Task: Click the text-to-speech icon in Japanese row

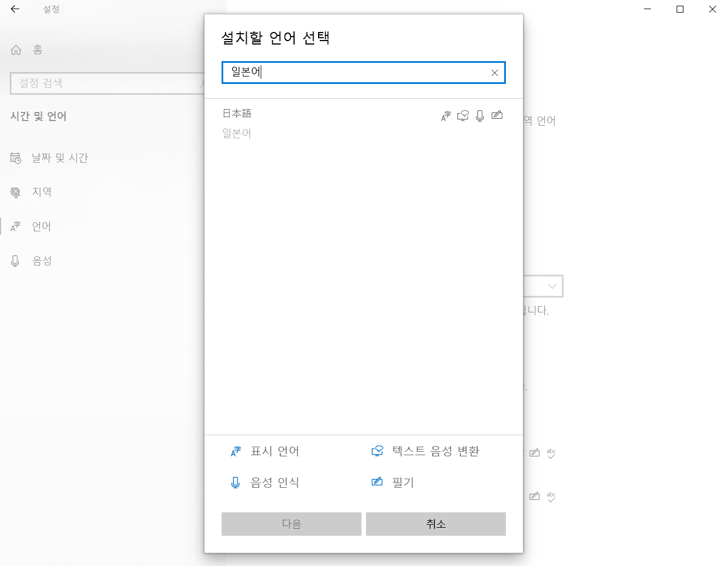Action: [x=463, y=116]
